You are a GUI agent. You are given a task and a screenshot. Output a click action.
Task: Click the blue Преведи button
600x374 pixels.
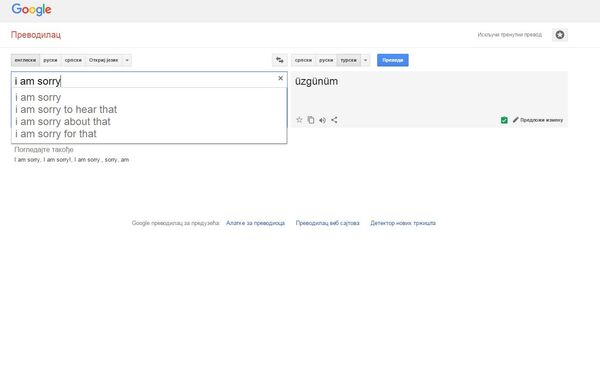coord(393,60)
